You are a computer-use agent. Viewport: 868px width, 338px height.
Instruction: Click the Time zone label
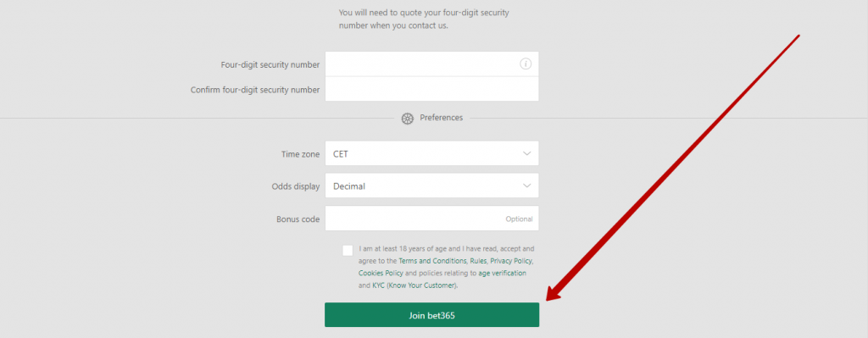click(301, 154)
